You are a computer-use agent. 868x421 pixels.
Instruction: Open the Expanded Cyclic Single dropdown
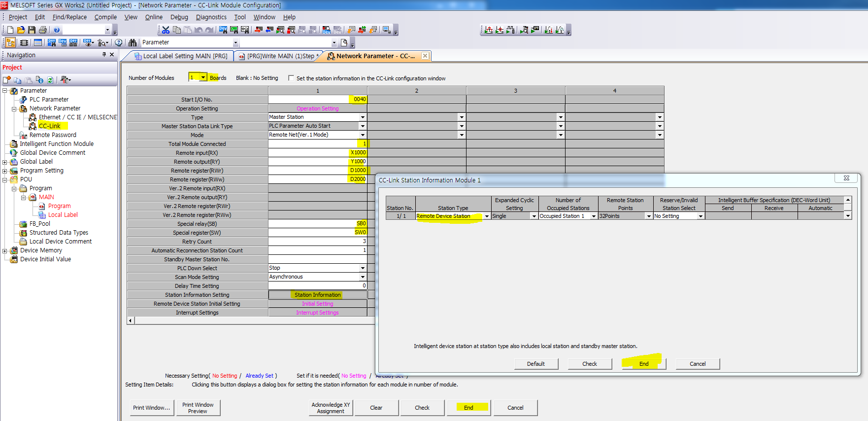pyautogui.click(x=534, y=216)
